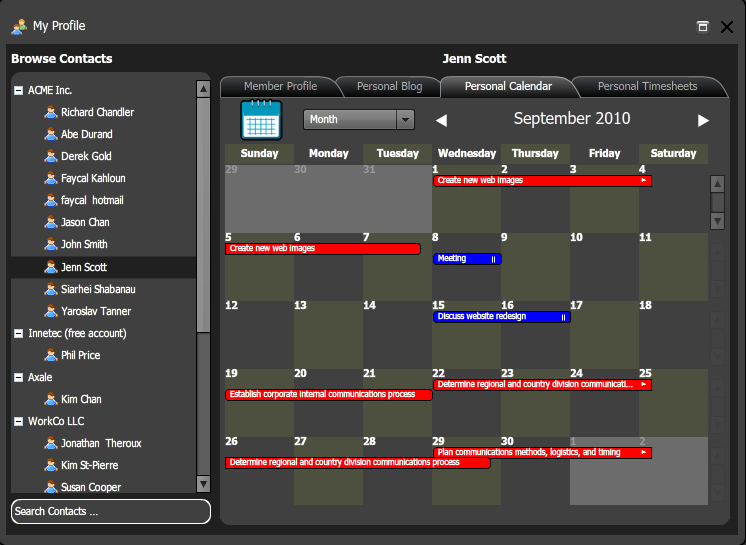The image size is (746, 545).
Task: Click the calendar icon above Sunday column
Action: point(261,120)
